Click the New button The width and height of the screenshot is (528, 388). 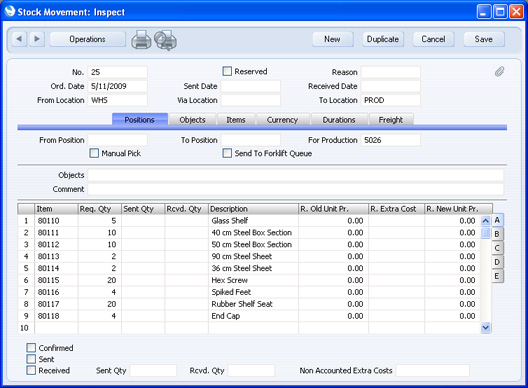pos(332,39)
